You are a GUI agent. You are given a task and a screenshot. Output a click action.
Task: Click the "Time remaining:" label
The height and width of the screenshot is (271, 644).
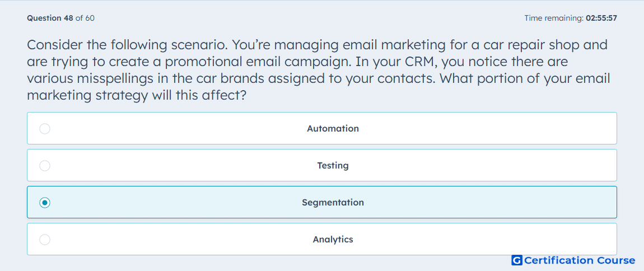(553, 18)
